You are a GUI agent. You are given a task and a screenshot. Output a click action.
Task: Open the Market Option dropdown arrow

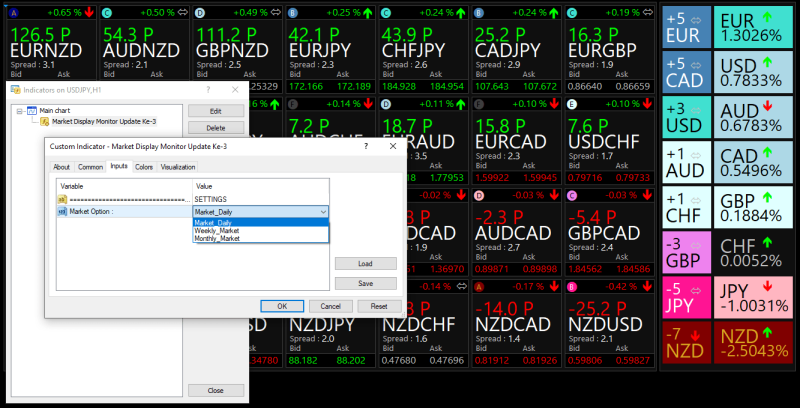click(323, 212)
